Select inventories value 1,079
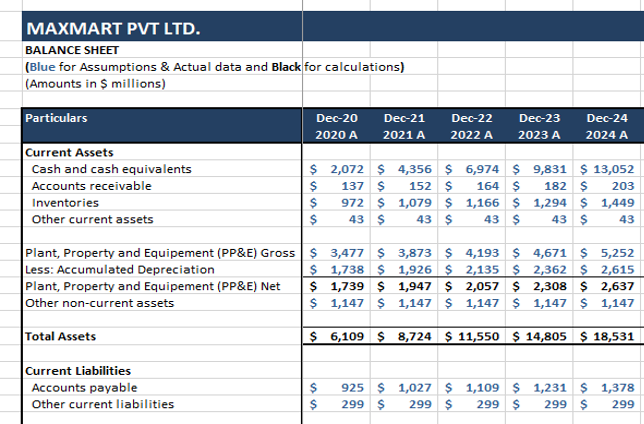Screen dimensions: 644x424 pos(415,203)
